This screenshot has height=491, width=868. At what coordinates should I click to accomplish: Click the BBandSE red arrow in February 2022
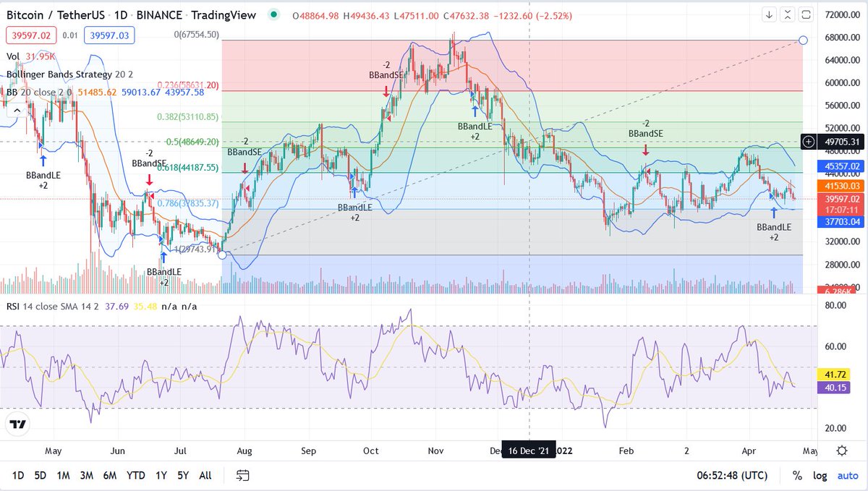tap(645, 149)
